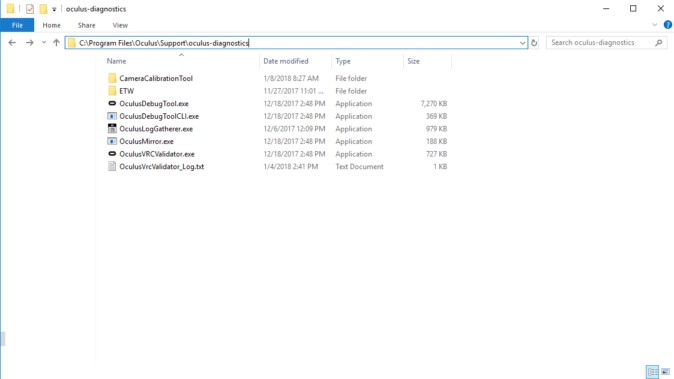
Task: Refresh the oculus-diagnostics folder view
Action: click(x=534, y=43)
